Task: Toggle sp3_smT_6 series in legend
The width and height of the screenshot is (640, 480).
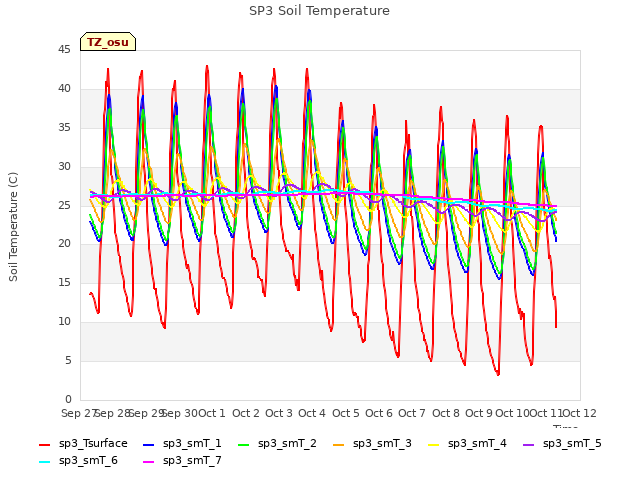Action: (x=78, y=461)
